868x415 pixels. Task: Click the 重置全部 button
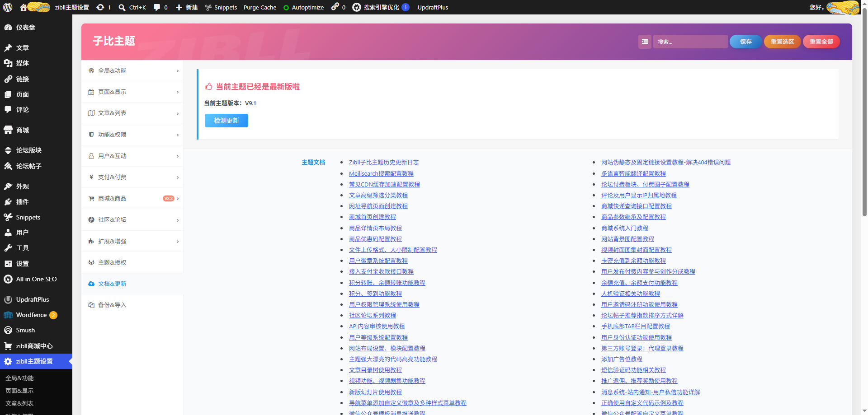point(821,42)
